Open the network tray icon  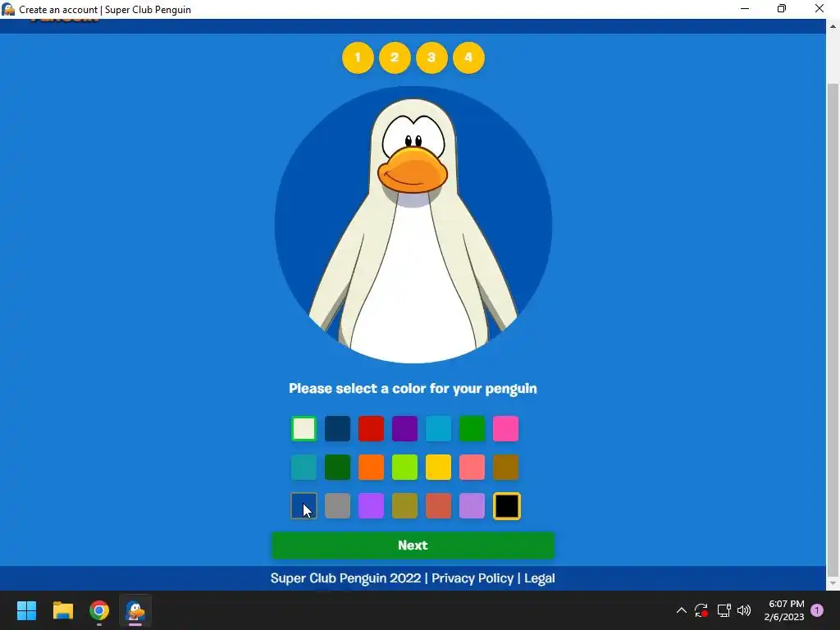coord(724,610)
